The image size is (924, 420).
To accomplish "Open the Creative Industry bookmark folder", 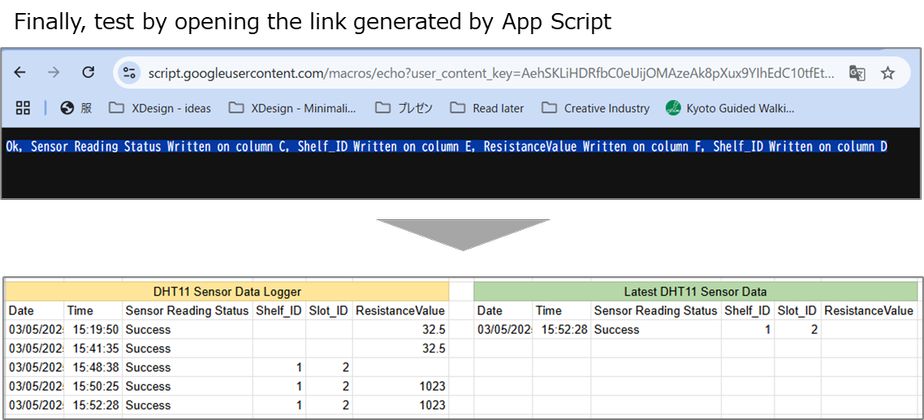I will [595, 108].
